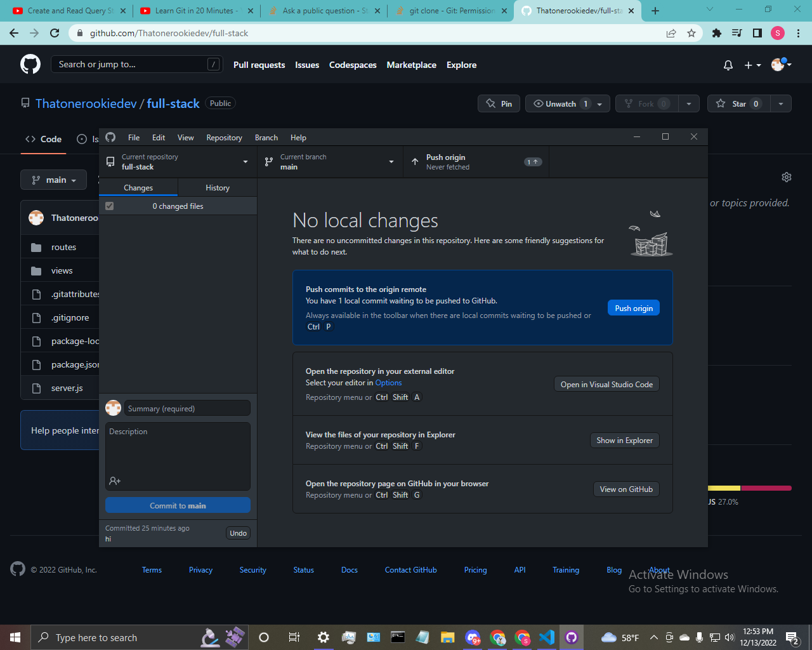Open the View menu in GitHub Desktop
Viewport: 812px width, 650px height.
point(186,137)
